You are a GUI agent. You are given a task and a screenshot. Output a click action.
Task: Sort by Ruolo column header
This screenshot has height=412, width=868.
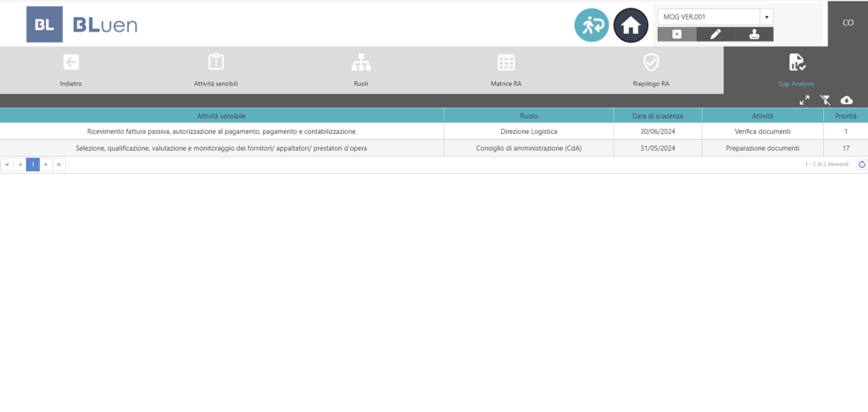(x=529, y=116)
